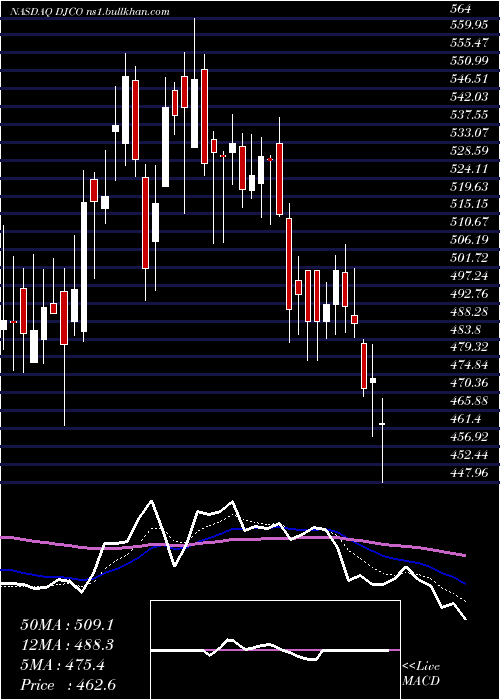Select the 559.95 price axis label

(469, 25)
